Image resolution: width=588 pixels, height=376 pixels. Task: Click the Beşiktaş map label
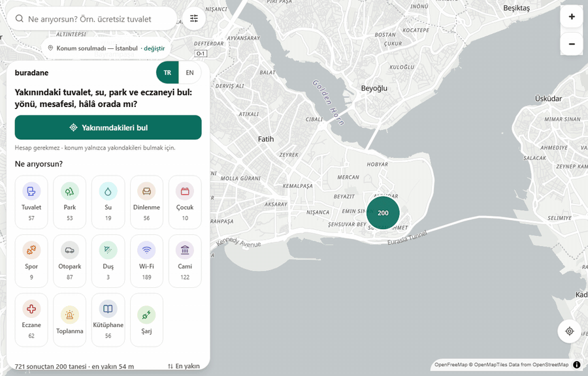[x=516, y=8]
